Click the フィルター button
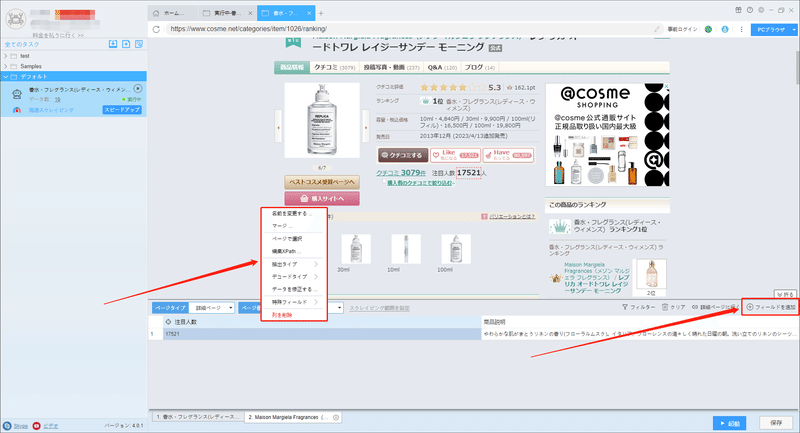 (x=638, y=308)
